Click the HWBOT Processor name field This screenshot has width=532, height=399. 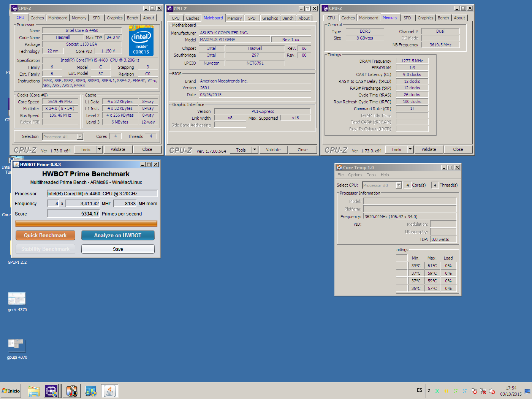[x=102, y=194]
